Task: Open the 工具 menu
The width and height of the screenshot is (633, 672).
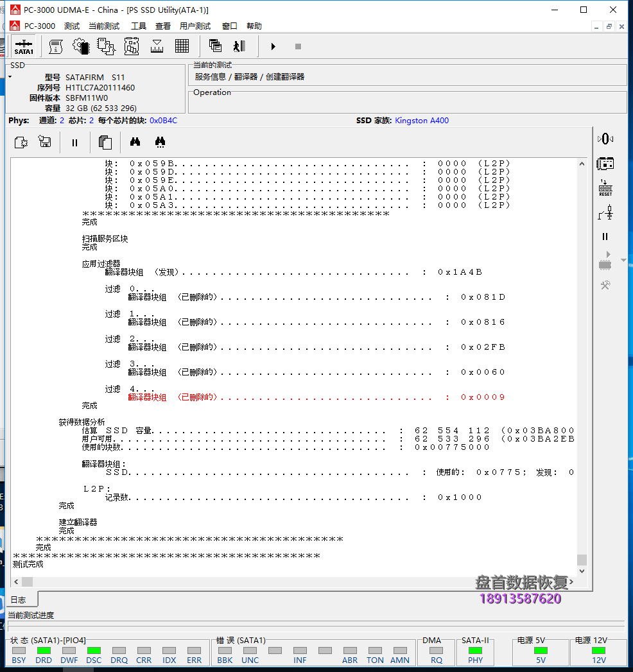Action: coord(139,26)
